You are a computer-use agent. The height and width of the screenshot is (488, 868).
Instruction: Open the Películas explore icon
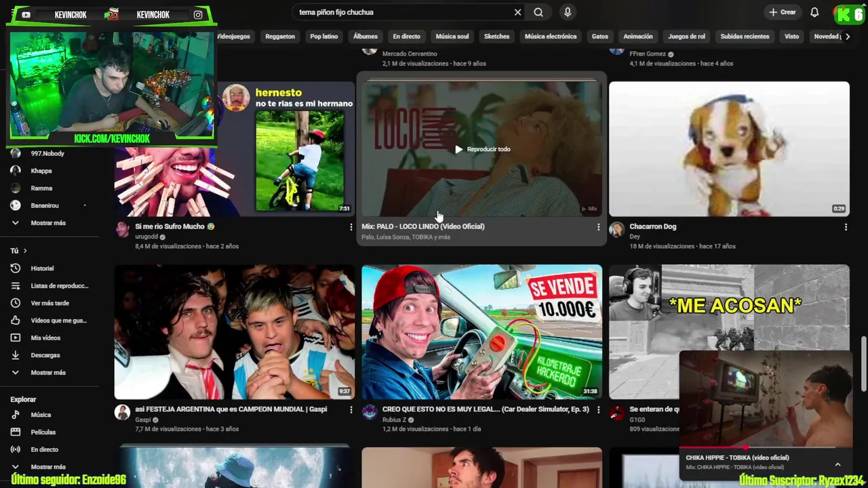pyautogui.click(x=16, y=432)
